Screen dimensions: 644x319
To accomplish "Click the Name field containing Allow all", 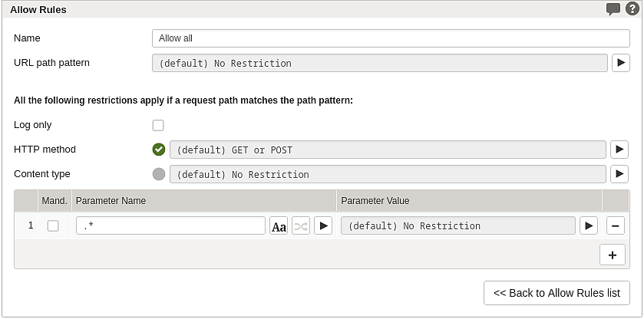I will 391,38.
